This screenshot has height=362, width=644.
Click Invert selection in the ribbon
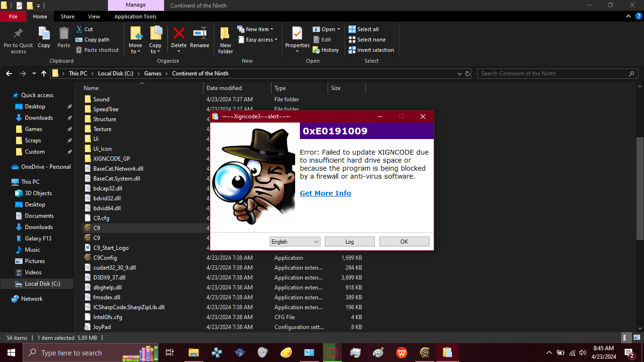click(x=371, y=50)
